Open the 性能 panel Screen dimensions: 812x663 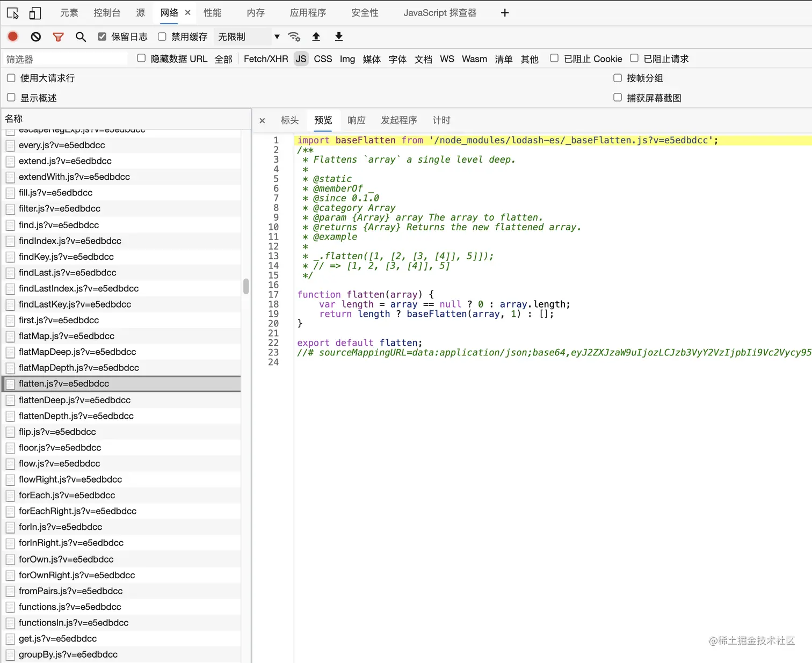[213, 12]
